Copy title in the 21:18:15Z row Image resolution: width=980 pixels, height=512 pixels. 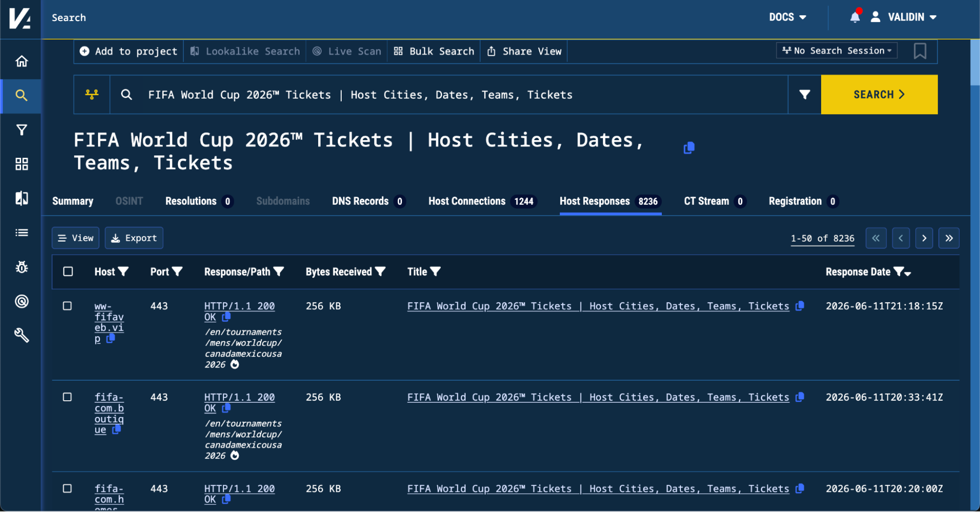[800, 306]
